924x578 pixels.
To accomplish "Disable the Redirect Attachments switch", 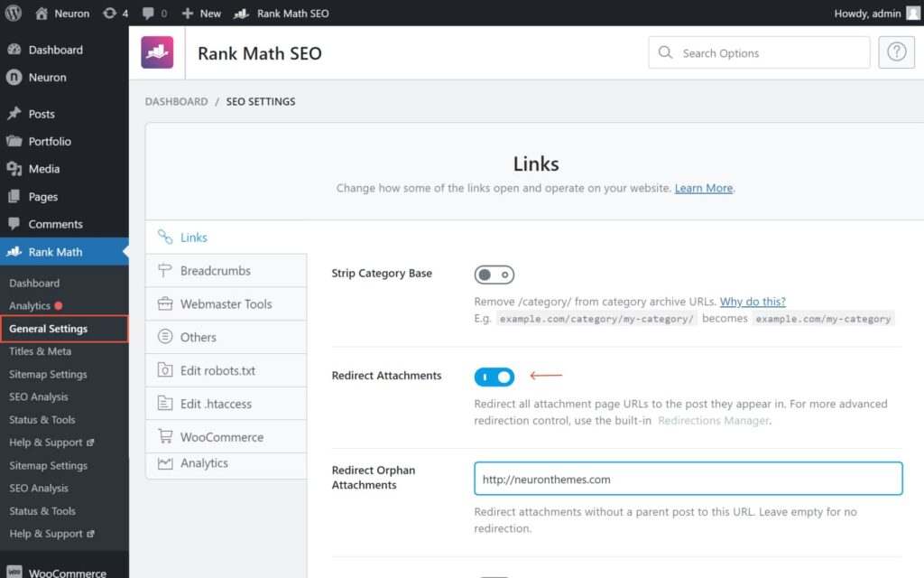I will point(494,377).
